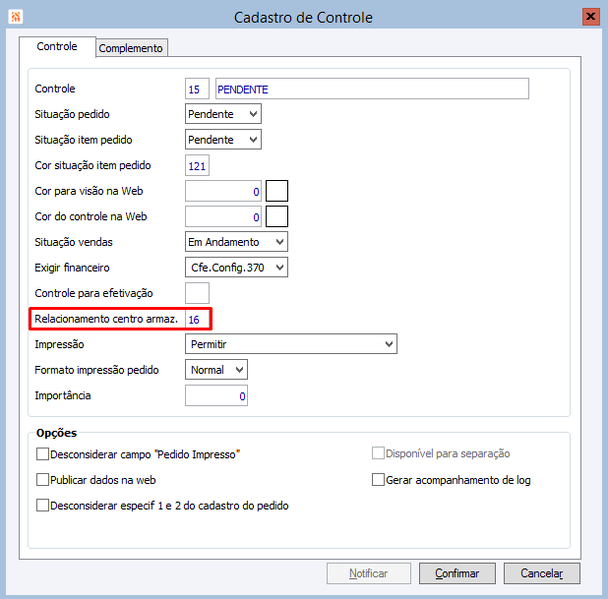Click the Cor do controle na Web value field
This screenshot has height=599, width=608.
pyautogui.click(x=223, y=217)
